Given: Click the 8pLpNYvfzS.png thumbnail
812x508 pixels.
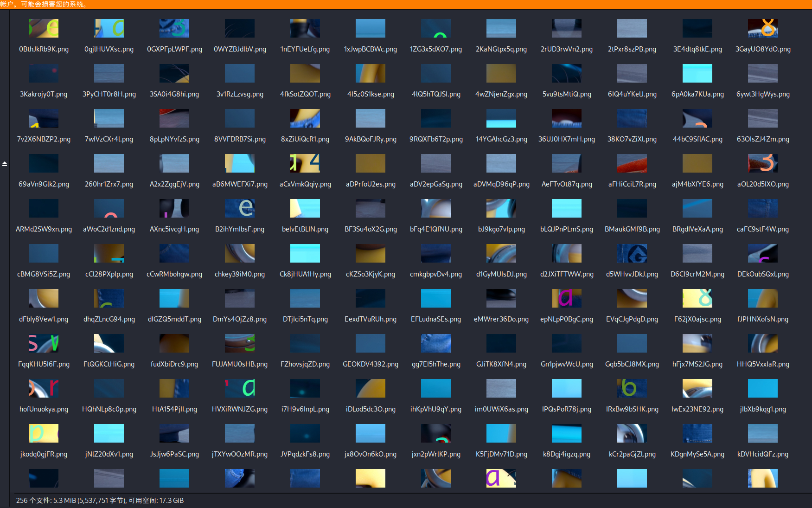Looking at the screenshot, I should [x=174, y=118].
